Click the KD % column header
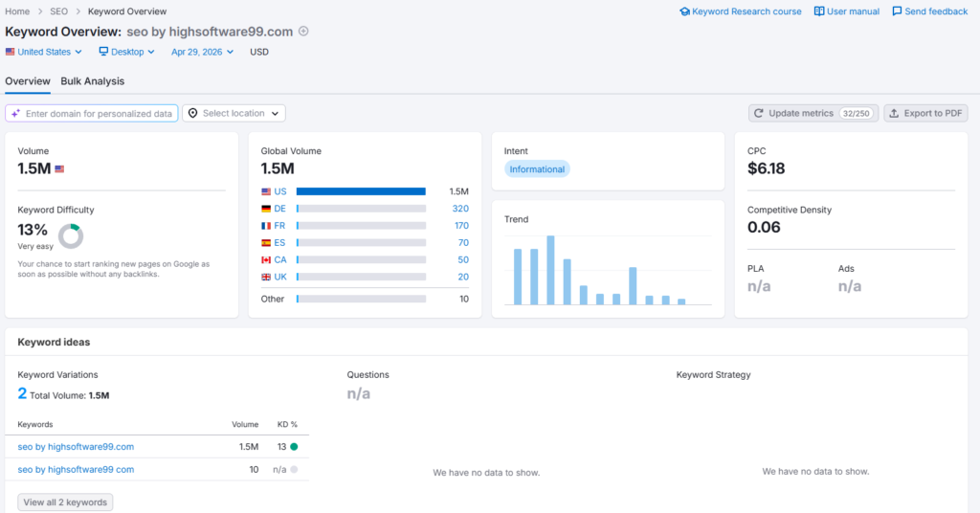 pyautogui.click(x=287, y=424)
